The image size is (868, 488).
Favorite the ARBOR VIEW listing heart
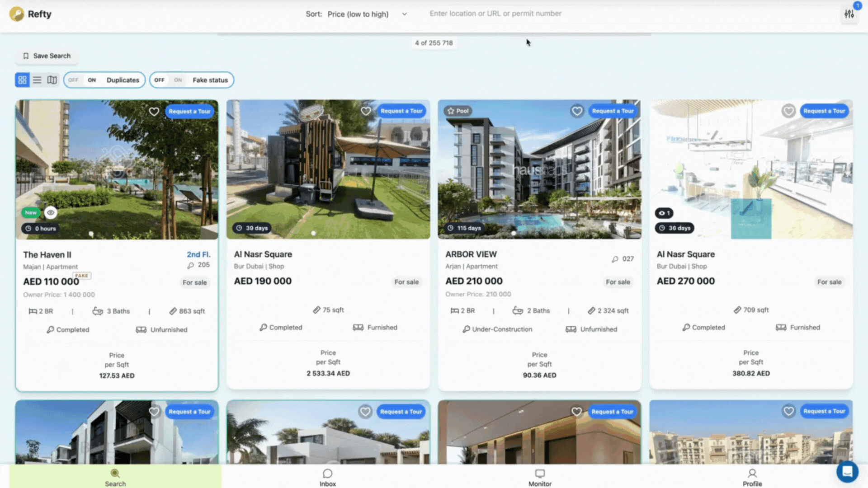577,111
